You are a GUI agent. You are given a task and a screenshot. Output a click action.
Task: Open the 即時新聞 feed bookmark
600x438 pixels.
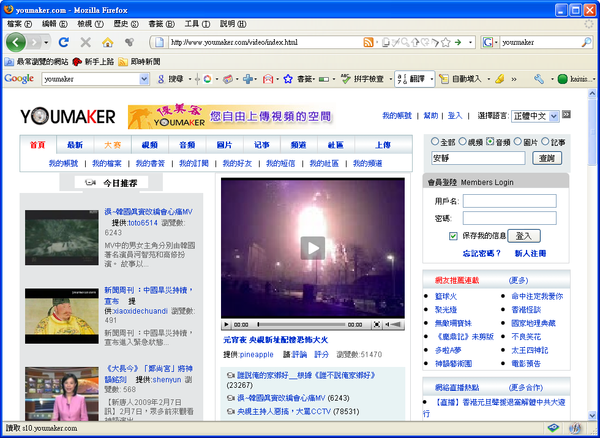tap(139, 62)
